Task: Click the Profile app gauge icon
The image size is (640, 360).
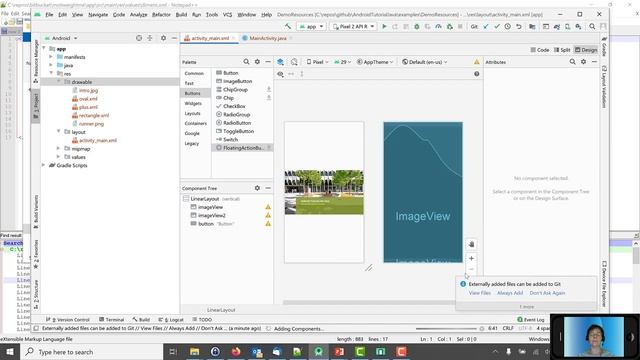Action: pyautogui.click(x=438, y=27)
